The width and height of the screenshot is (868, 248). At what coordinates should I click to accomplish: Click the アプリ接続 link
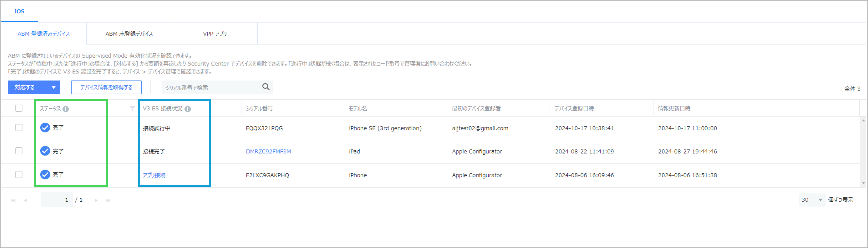coord(154,175)
